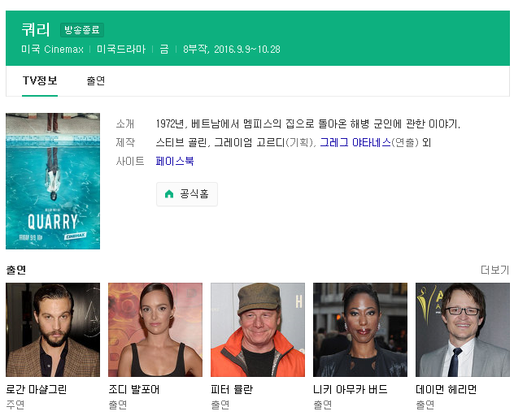Open director 그레그 야타네스 link
This screenshot has height=420, width=514.
(355, 142)
